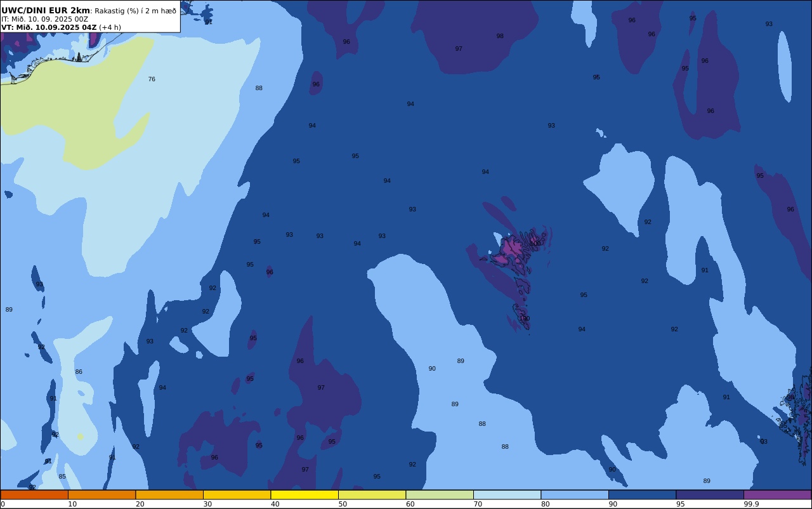
Task: Click the bright yellow 40–50 legend swatch
Action: pos(304,494)
